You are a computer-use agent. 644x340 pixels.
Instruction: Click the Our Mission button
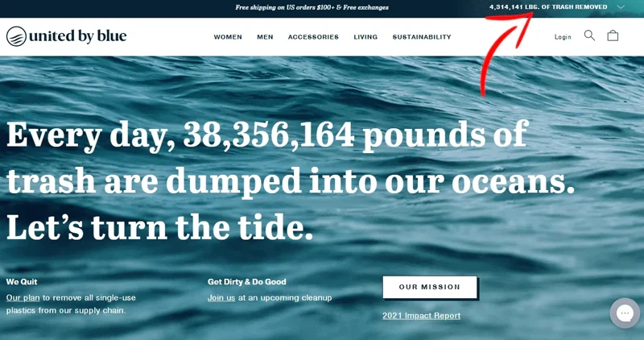(x=430, y=287)
